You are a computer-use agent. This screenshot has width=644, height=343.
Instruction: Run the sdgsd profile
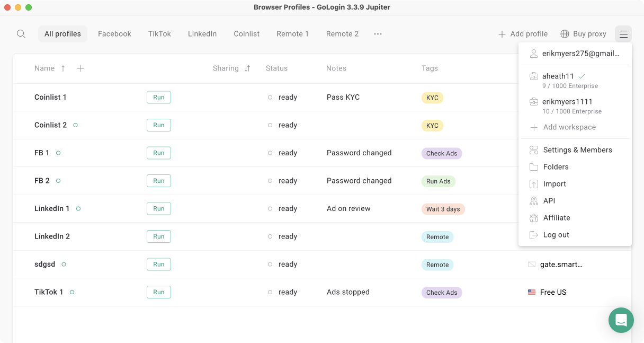(159, 264)
